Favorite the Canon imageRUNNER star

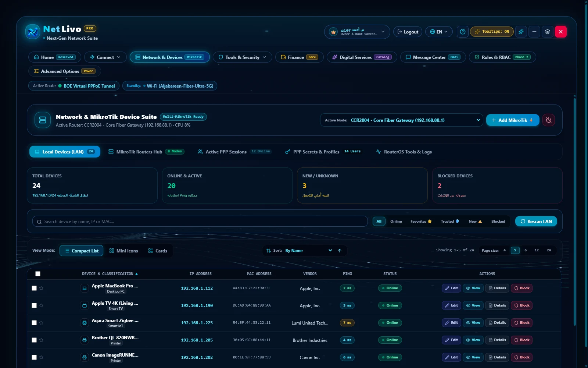41,357
